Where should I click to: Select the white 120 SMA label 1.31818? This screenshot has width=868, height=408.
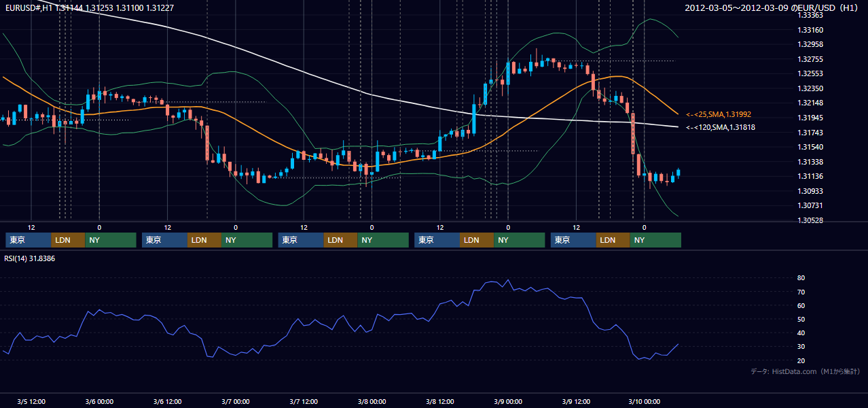(720, 127)
